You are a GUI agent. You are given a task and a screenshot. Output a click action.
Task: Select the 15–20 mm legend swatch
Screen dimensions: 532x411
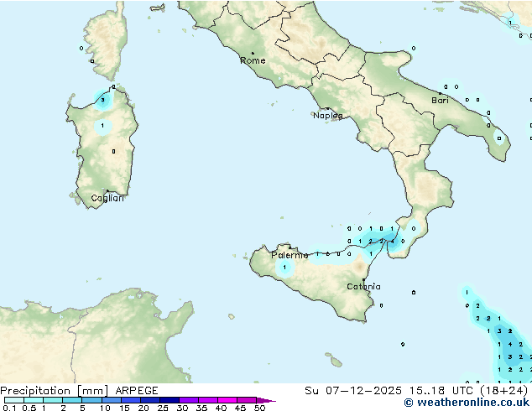point(130,400)
